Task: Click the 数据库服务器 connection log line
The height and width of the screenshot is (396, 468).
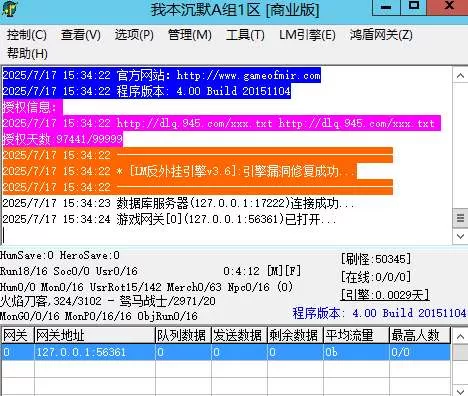Action: point(179,203)
